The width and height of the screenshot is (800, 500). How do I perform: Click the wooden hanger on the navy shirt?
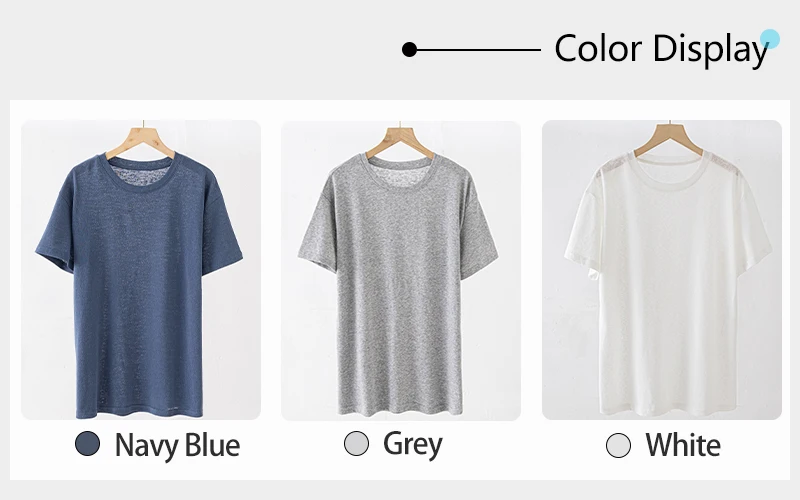click(141, 140)
